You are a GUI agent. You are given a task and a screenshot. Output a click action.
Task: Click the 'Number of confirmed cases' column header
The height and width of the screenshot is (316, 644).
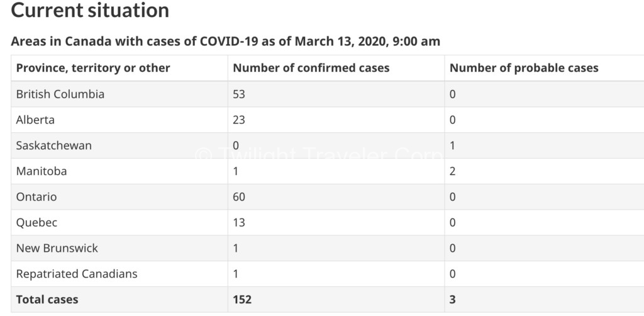point(311,68)
